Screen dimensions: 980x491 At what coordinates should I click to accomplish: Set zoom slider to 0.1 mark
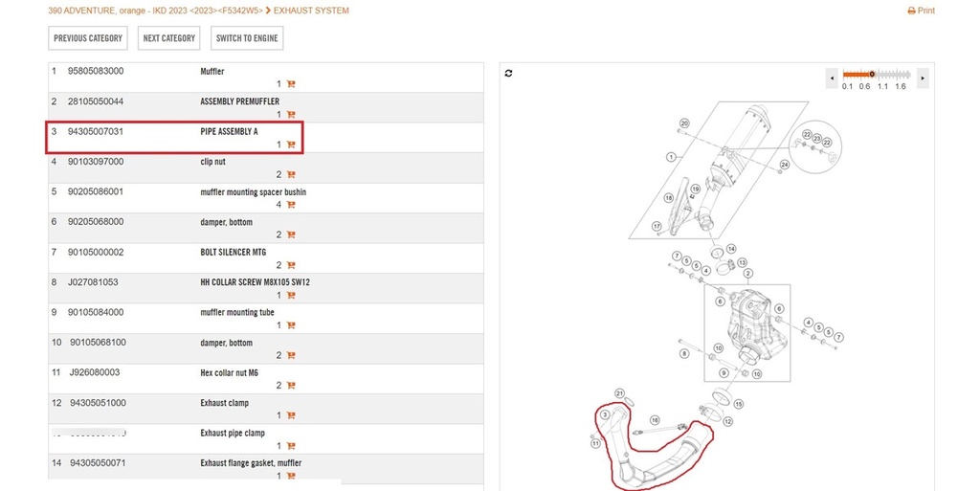click(x=847, y=86)
